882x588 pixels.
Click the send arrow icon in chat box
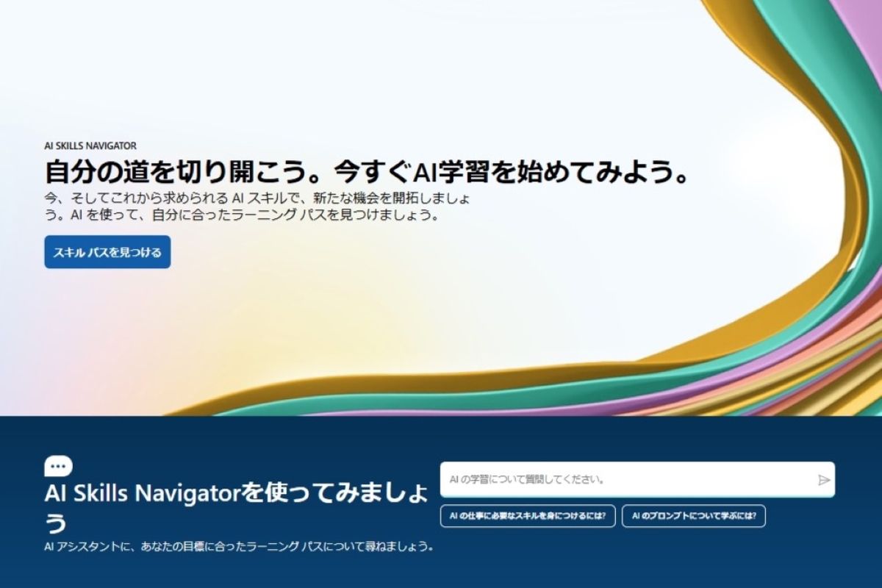823,480
